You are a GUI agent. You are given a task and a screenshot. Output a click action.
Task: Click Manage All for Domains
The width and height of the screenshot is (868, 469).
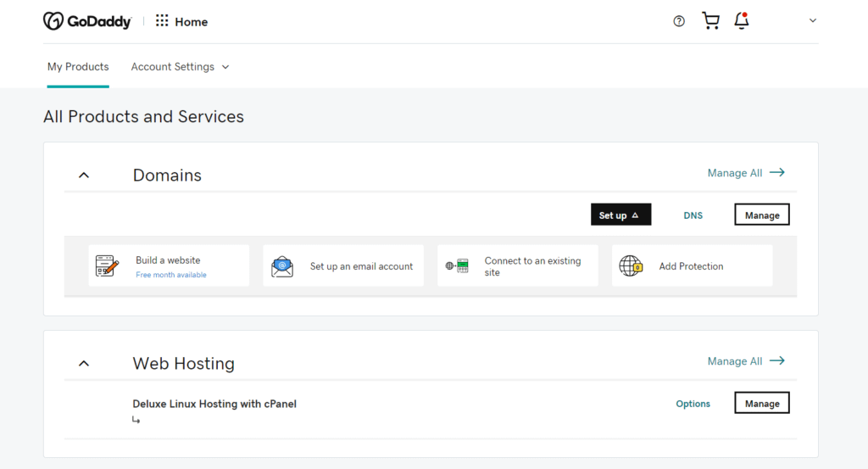[746, 173]
